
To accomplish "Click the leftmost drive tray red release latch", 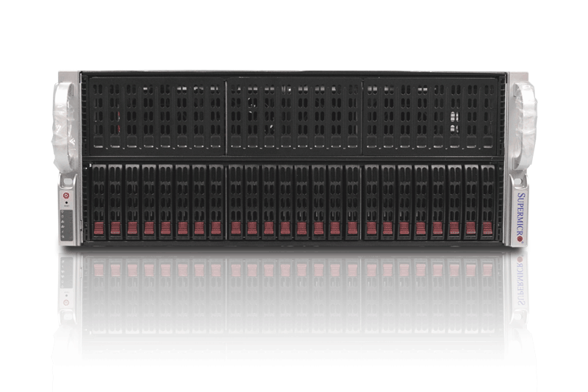I will (x=98, y=228).
